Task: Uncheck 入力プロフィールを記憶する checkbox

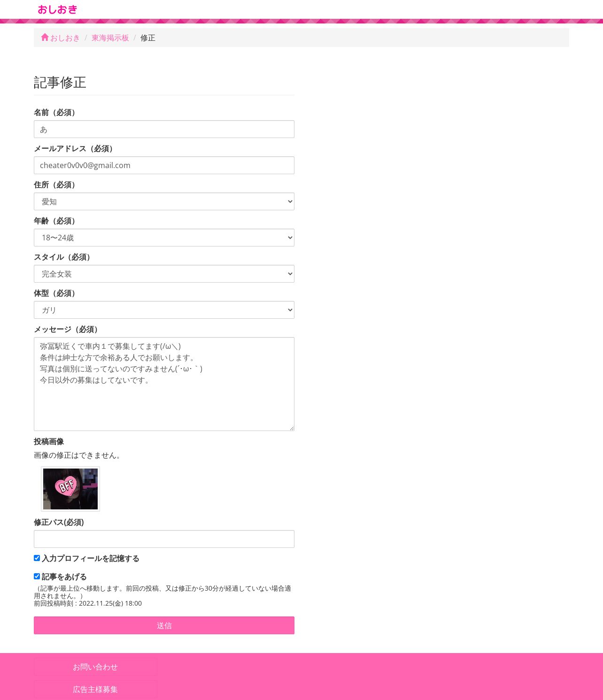Action: [x=37, y=558]
